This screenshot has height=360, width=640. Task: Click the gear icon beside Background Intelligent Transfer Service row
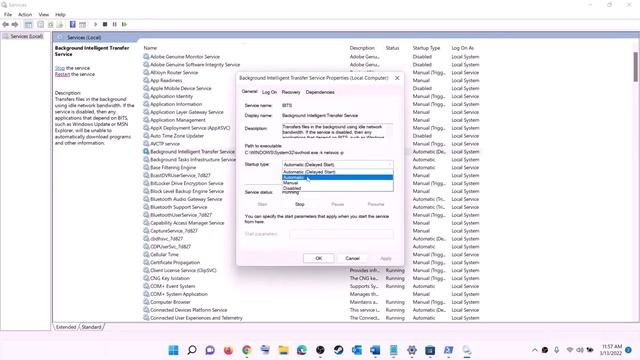tap(146, 151)
